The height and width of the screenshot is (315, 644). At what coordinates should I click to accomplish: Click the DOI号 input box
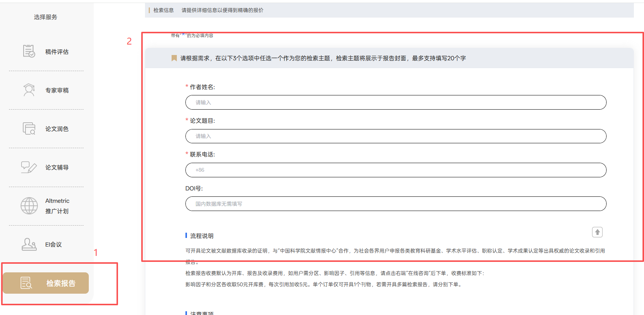pyautogui.click(x=396, y=204)
